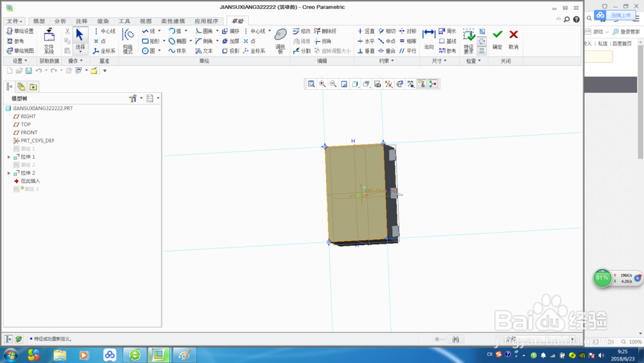Switch to the 柔性建模 ribbon tab
This screenshot has height=363, width=644.
(173, 21)
